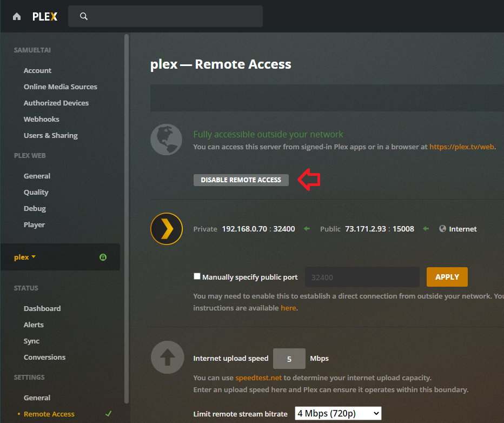Open the speedtest.net link
504x423 pixels.
[x=258, y=378]
